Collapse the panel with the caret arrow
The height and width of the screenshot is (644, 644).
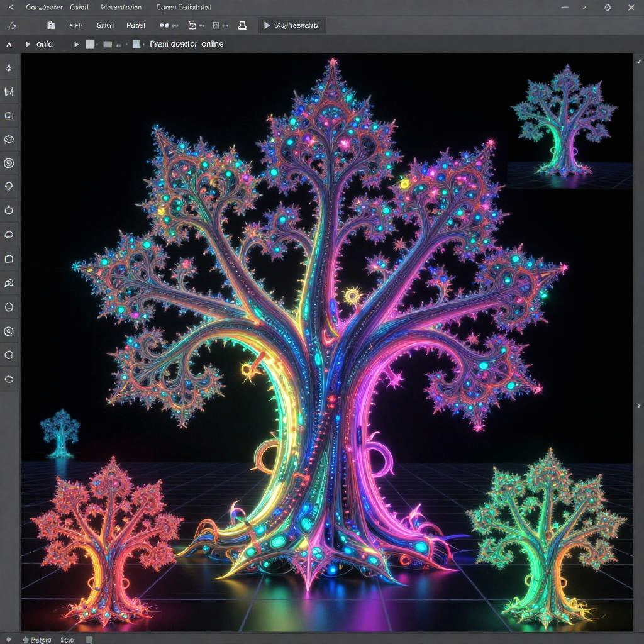[x=9, y=44]
